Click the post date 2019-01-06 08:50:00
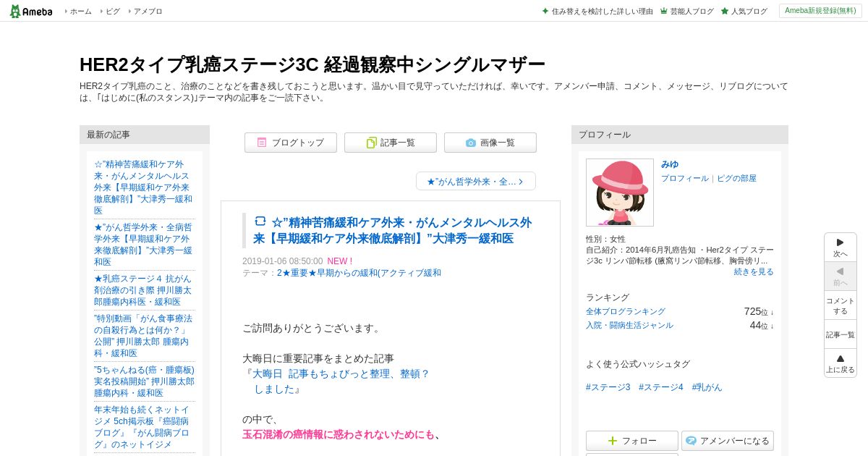Image resolution: width=868 pixels, height=456 pixels. pyautogui.click(x=283, y=261)
